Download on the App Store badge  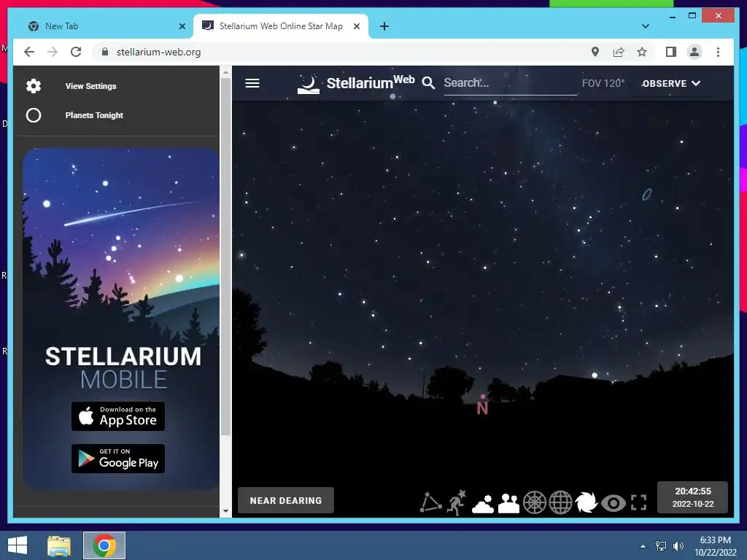118,416
